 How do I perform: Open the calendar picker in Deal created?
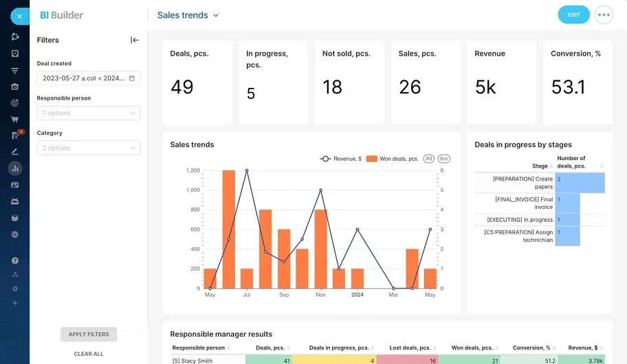coord(132,78)
